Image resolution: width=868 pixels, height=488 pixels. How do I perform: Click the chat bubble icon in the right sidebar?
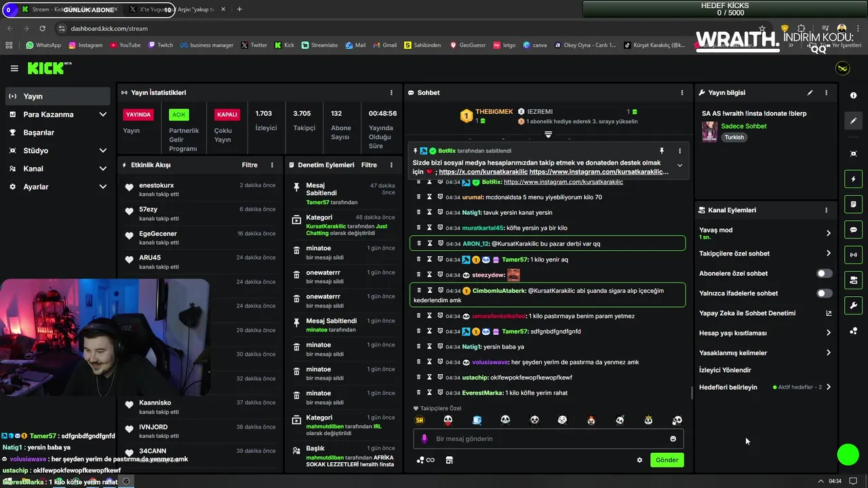click(x=854, y=230)
